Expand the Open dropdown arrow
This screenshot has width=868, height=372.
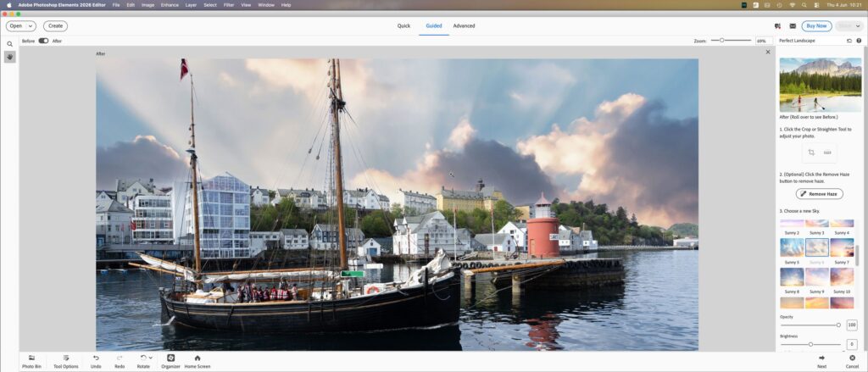tap(30, 26)
